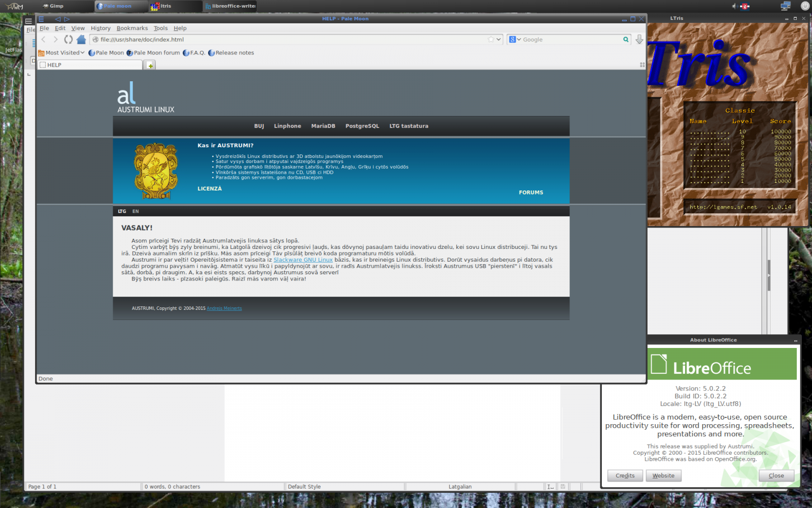Follow the PostgreSQL navigation link
The width and height of the screenshot is (812, 508).
click(362, 126)
